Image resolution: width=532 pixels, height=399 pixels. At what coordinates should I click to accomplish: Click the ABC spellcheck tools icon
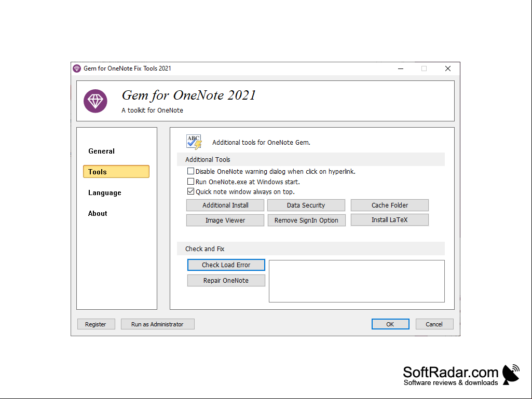[x=194, y=142]
